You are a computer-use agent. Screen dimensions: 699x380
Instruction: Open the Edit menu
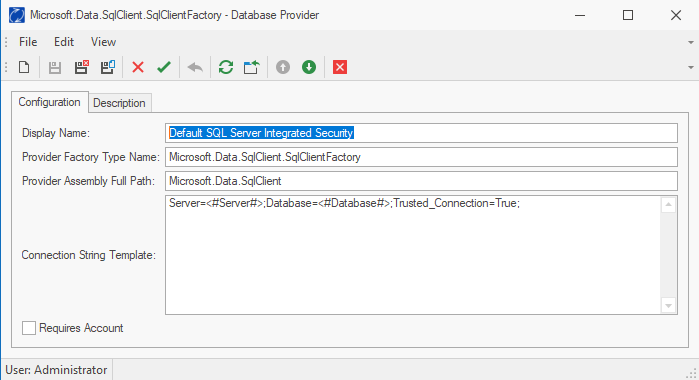pyautogui.click(x=64, y=42)
